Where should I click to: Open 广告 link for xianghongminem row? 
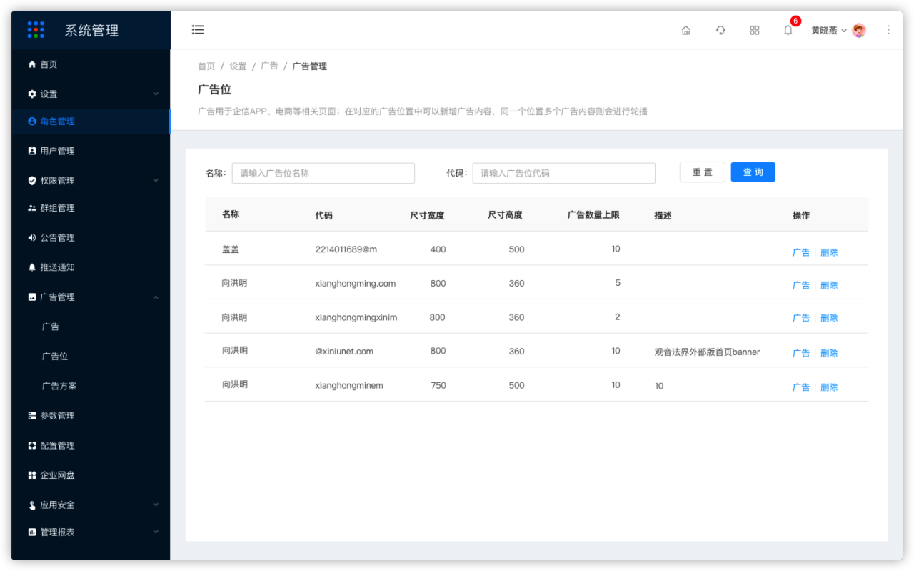point(801,387)
